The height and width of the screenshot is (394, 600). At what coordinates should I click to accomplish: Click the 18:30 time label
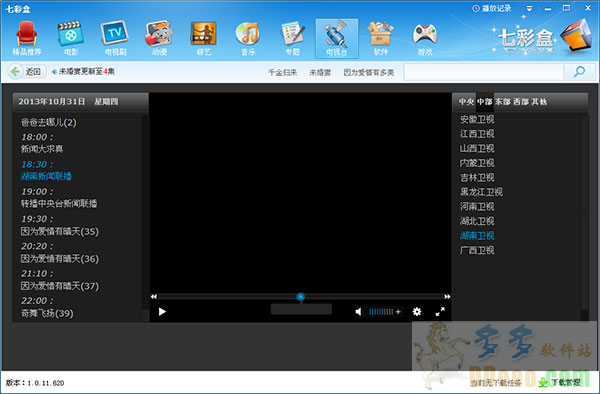point(37,164)
